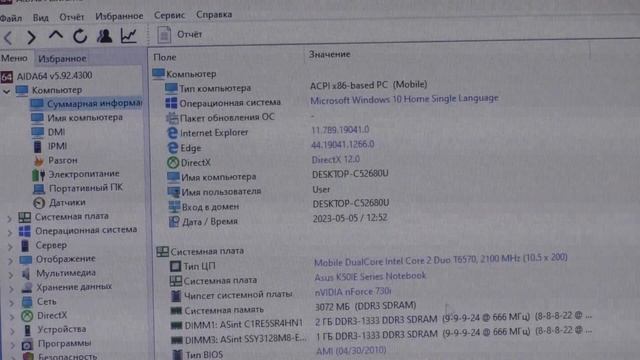This screenshot has height=360, width=640.
Task: Click the Значение column header
Action: pos(329,54)
